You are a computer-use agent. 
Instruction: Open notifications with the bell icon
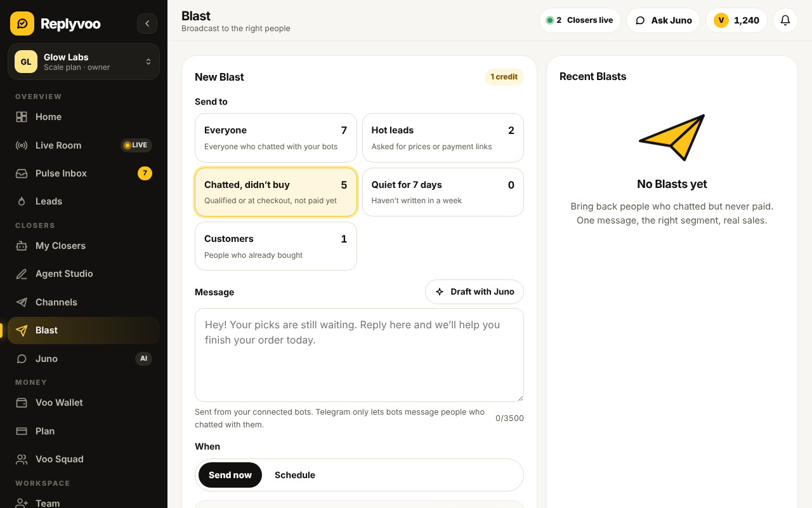point(785,20)
